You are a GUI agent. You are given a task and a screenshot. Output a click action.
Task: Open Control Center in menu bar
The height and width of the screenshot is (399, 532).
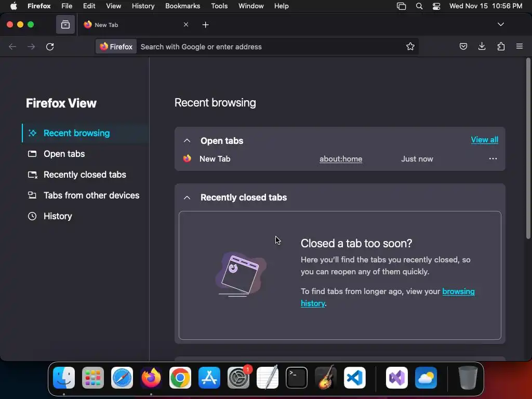click(436, 6)
